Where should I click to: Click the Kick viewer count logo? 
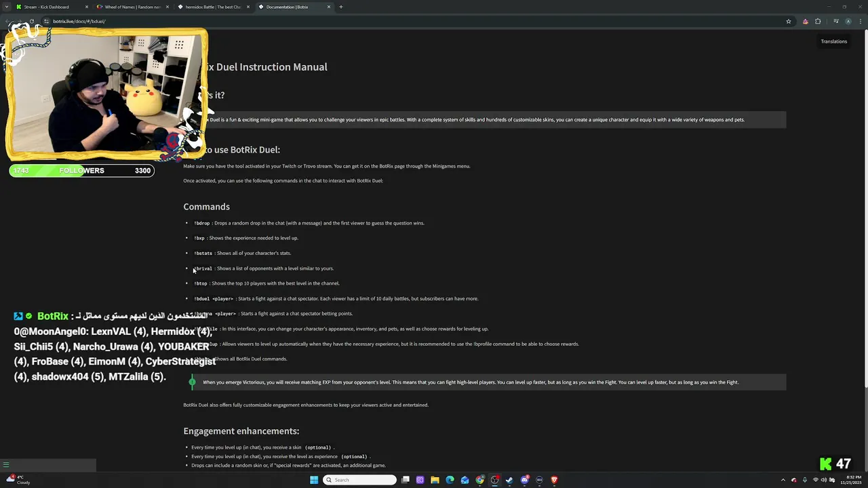825,464
